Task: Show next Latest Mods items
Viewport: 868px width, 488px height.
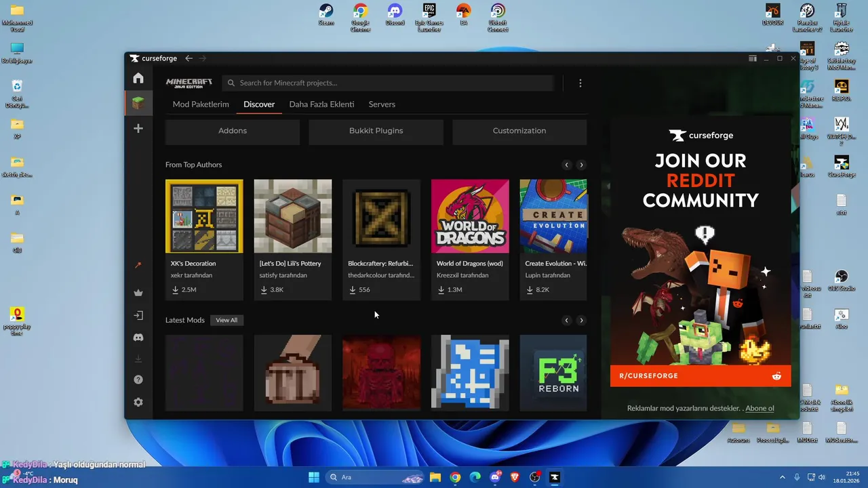Action: [x=581, y=320]
